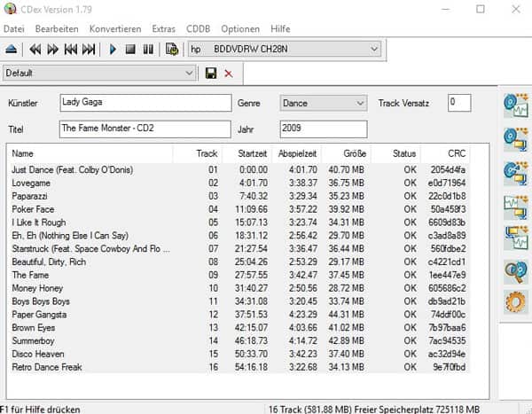This screenshot has width=532, height=414.
Task: Open the CDDB menu
Action: pos(198,29)
